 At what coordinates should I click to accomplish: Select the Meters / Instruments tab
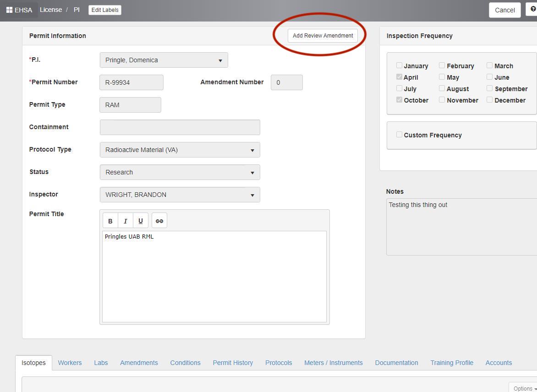pos(333,363)
